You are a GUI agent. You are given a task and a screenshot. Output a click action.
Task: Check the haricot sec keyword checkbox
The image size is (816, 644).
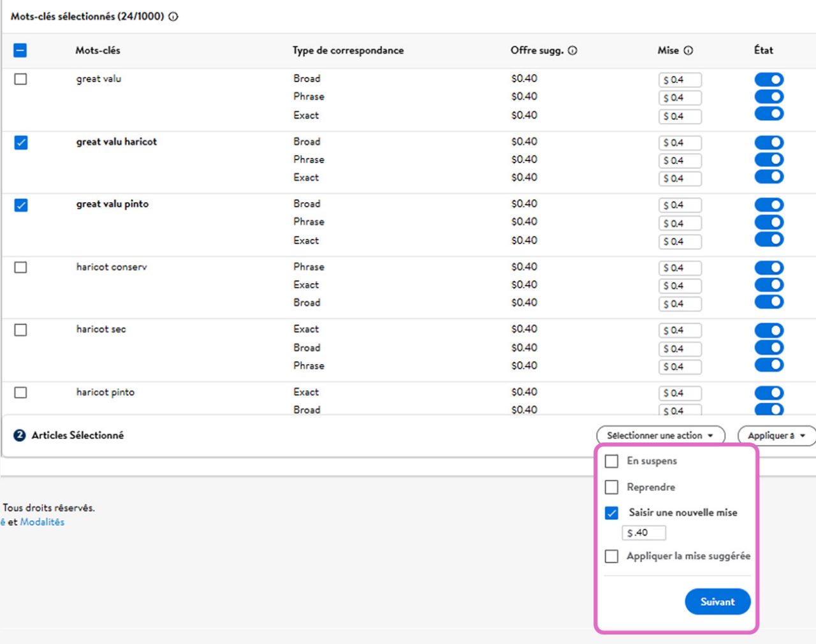[20, 330]
